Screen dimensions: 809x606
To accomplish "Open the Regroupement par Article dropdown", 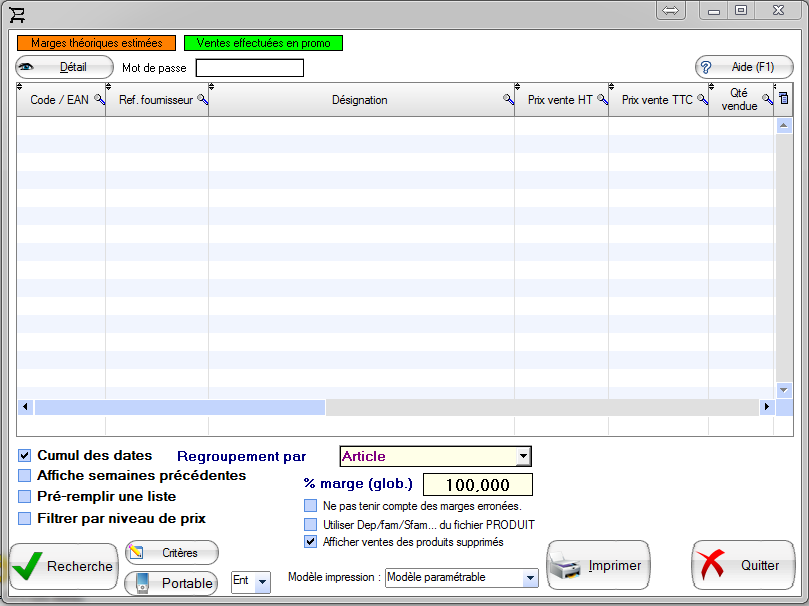I will pyautogui.click(x=523, y=457).
